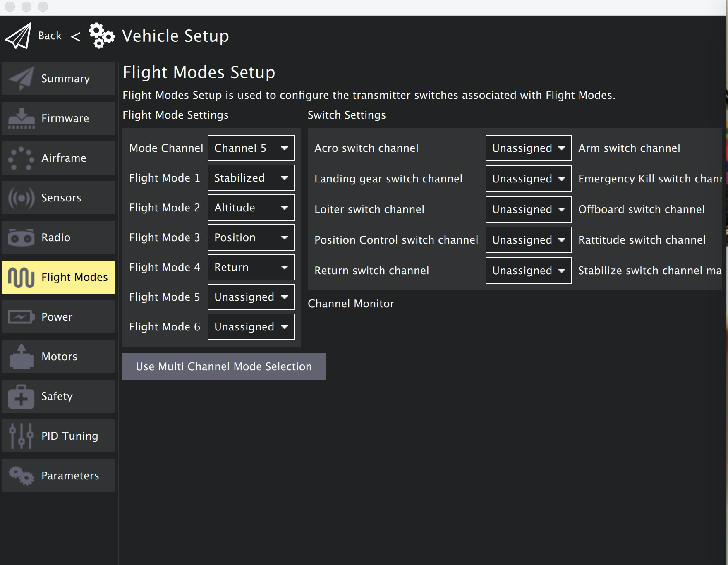Click the Flight Mode Settings heading
The width and height of the screenshot is (728, 565).
[175, 115]
